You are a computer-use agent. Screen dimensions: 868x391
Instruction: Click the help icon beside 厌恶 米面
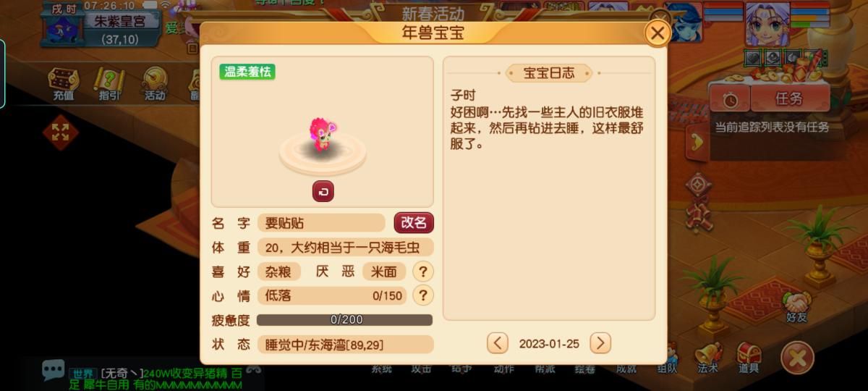pyautogui.click(x=422, y=272)
